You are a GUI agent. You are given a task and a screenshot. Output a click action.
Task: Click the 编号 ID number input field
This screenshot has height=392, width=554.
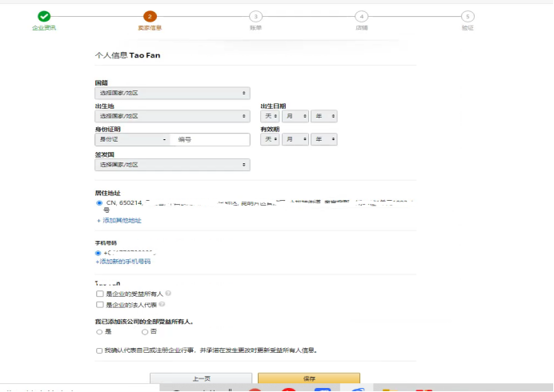[210, 139]
